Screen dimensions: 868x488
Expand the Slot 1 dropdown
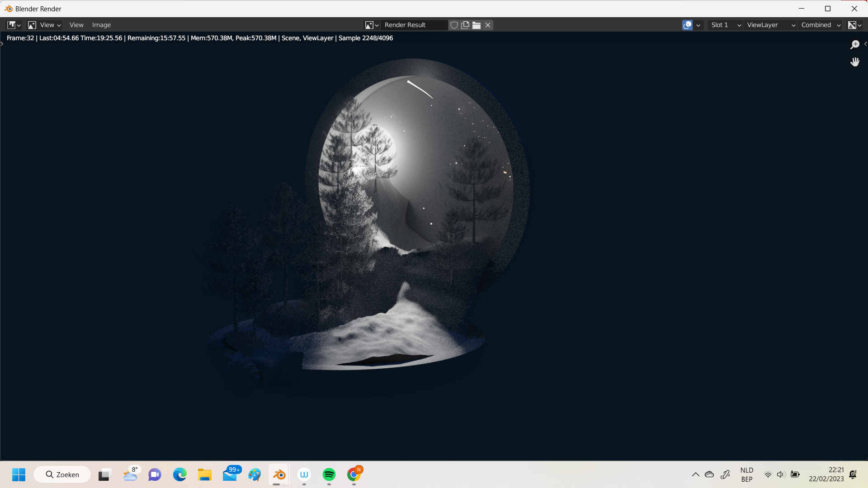[725, 25]
